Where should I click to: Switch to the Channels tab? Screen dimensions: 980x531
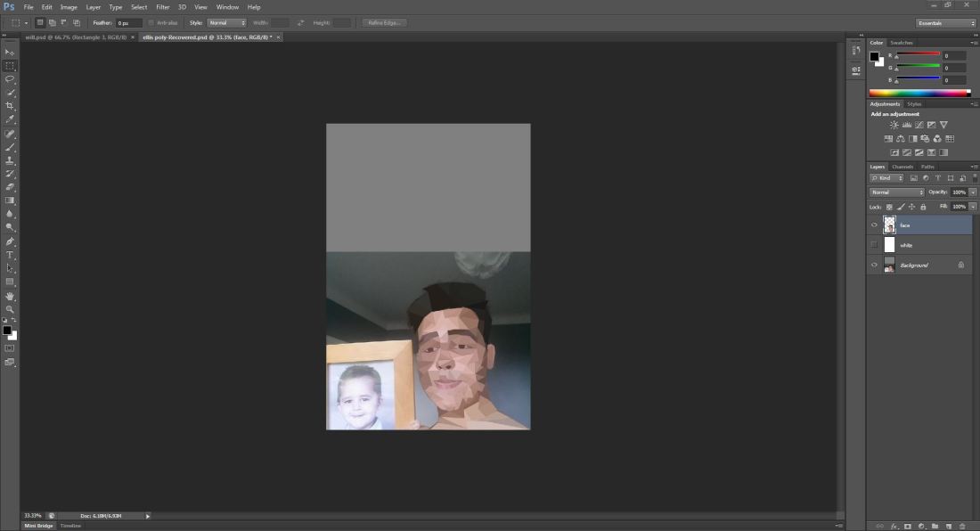[x=902, y=167]
